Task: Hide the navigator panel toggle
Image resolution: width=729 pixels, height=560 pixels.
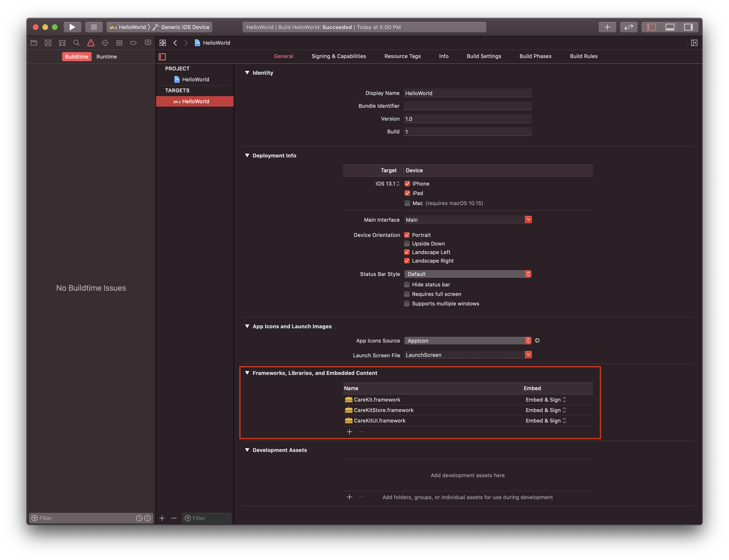Action: (651, 27)
